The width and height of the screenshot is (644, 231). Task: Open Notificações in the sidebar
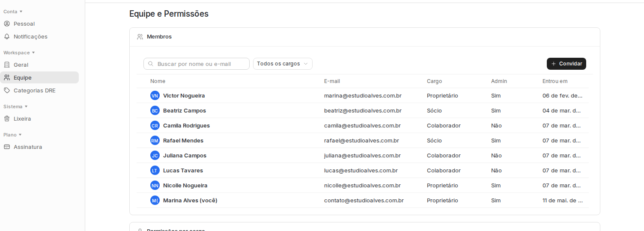(39, 36)
